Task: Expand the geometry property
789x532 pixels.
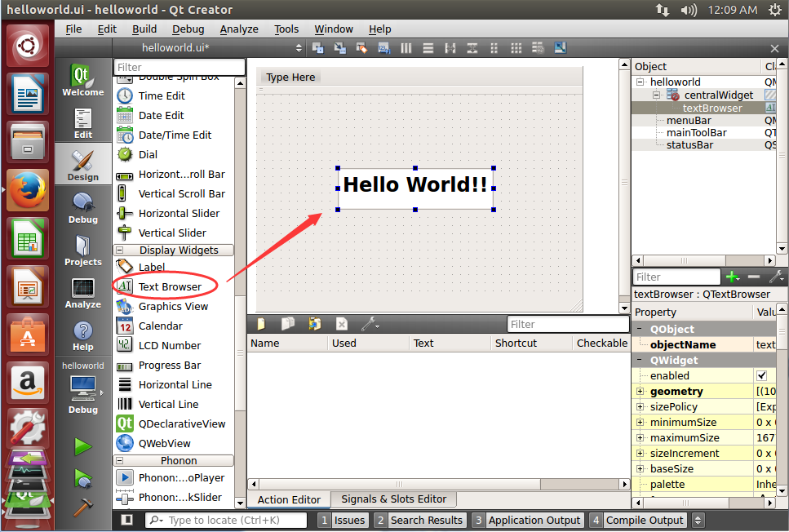Action: pyautogui.click(x=640, y=391)
